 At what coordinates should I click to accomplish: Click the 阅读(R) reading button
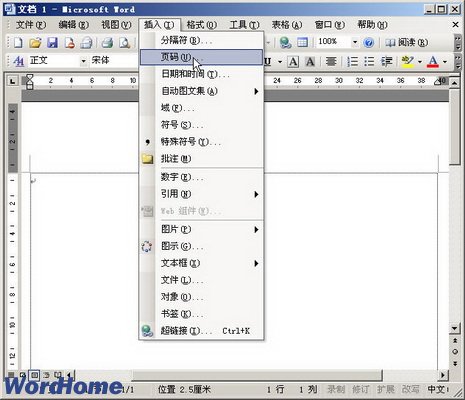[x=407, y=42]
